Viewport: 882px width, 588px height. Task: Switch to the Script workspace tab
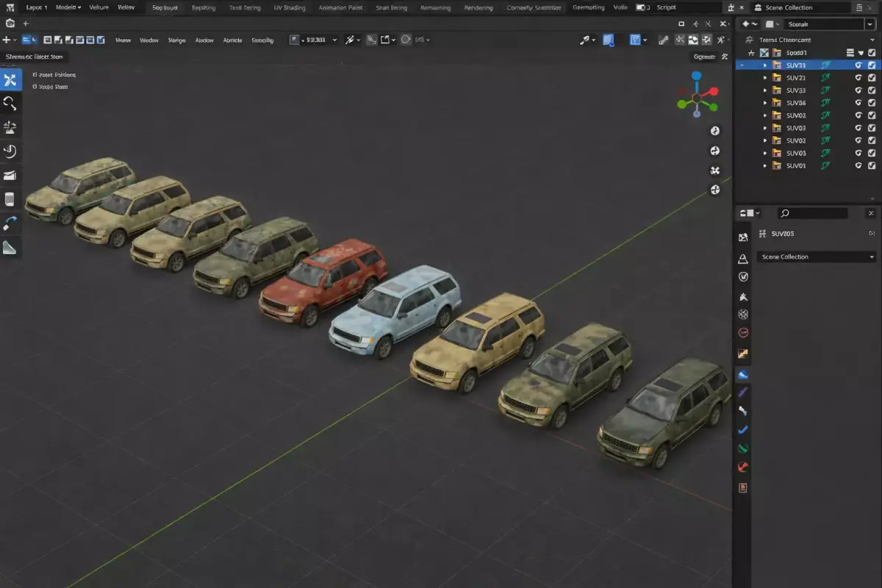[x=667, y=7]
